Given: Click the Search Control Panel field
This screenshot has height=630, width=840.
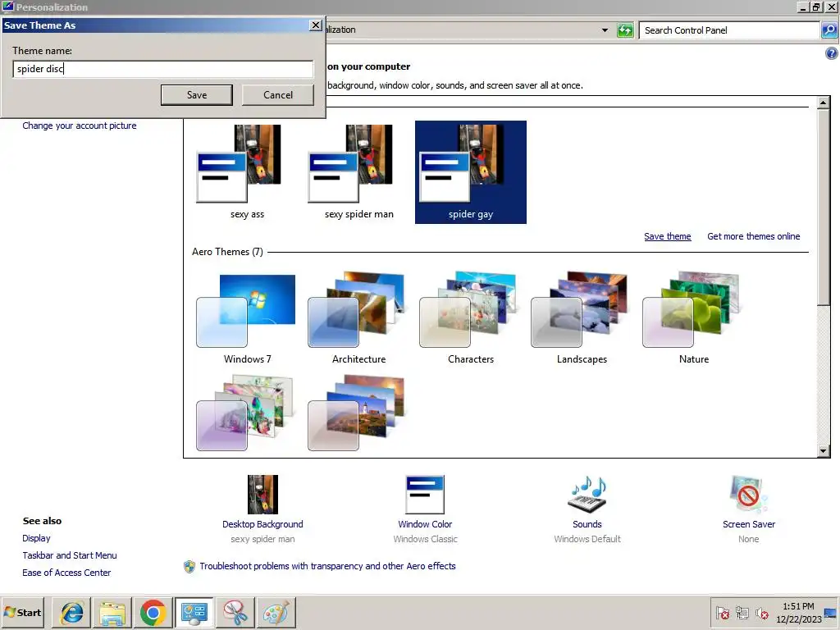Looking at the screenshot, I should click(x=729, y=30).
